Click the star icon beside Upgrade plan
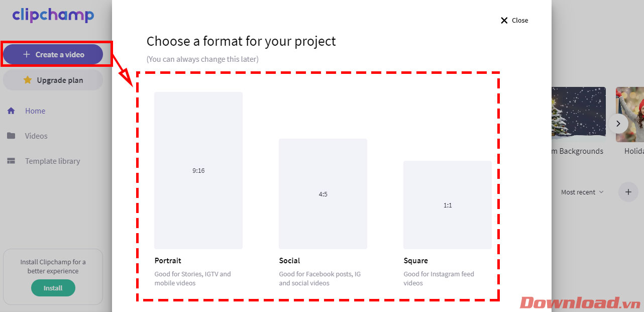Image resolution: width=644 pixels, height=312 pixels. (x=28, y=80)
